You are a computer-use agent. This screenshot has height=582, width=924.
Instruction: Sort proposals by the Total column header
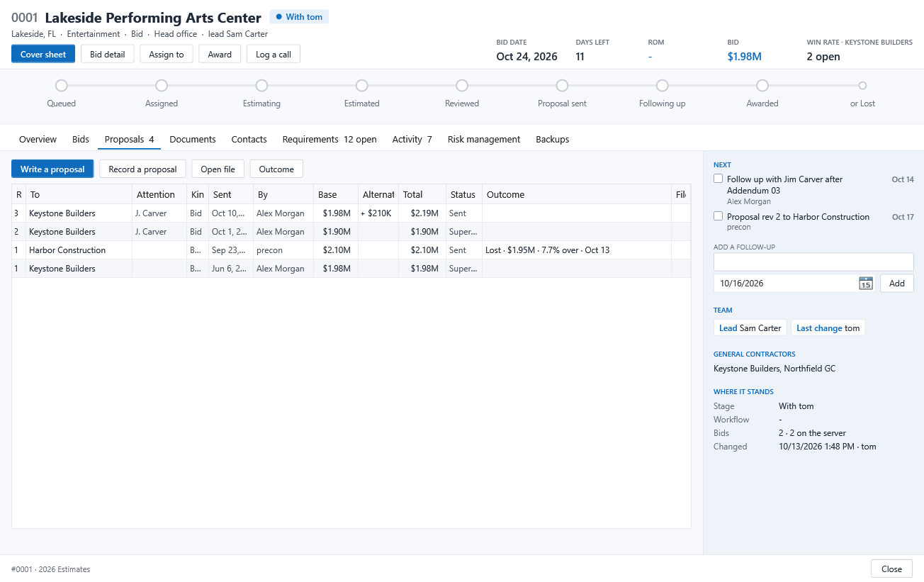coord(422,195)
